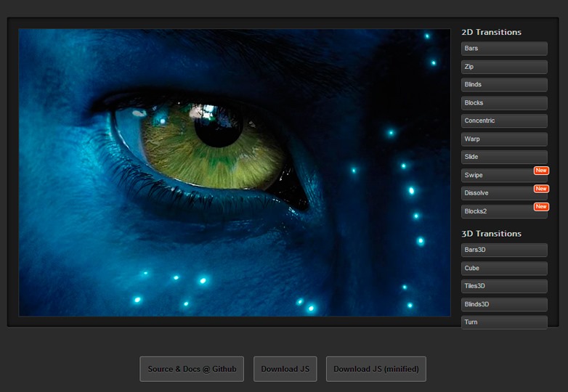The image size is (568, 392).
Task: Select the Bars transition
Action: click(x=504, y=49)
